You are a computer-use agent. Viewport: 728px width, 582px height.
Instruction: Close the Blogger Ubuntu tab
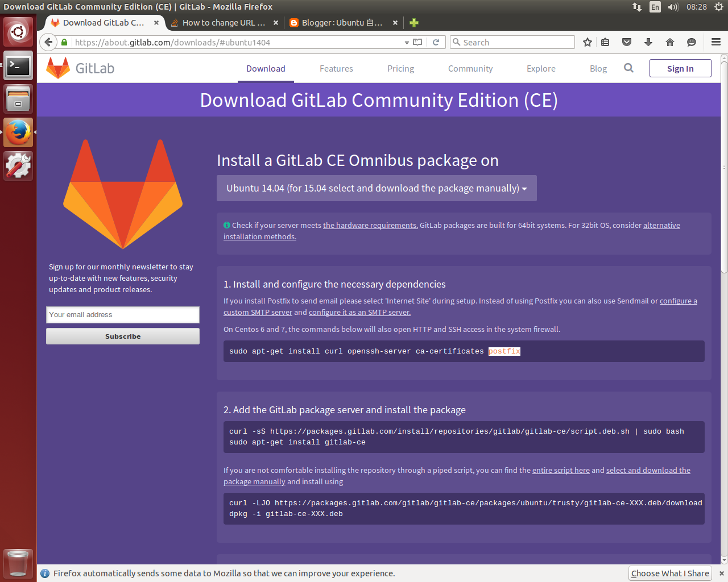[x=395, y=23]
